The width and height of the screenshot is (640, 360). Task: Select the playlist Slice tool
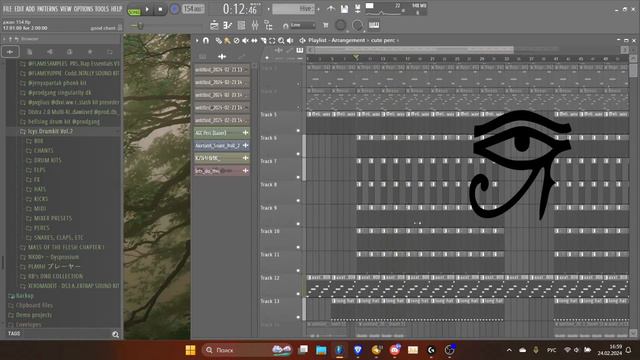coord(263,40)
